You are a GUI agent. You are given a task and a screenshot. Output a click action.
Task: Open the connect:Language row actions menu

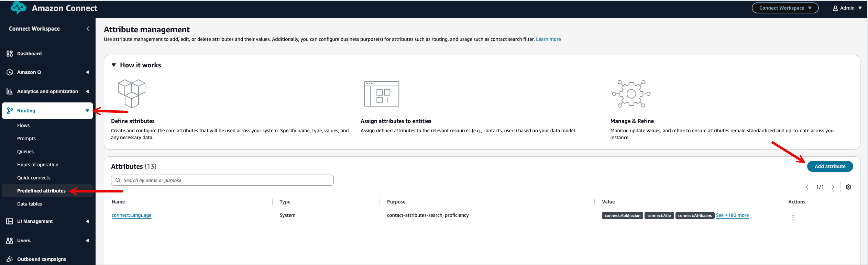tap(793, 217)
